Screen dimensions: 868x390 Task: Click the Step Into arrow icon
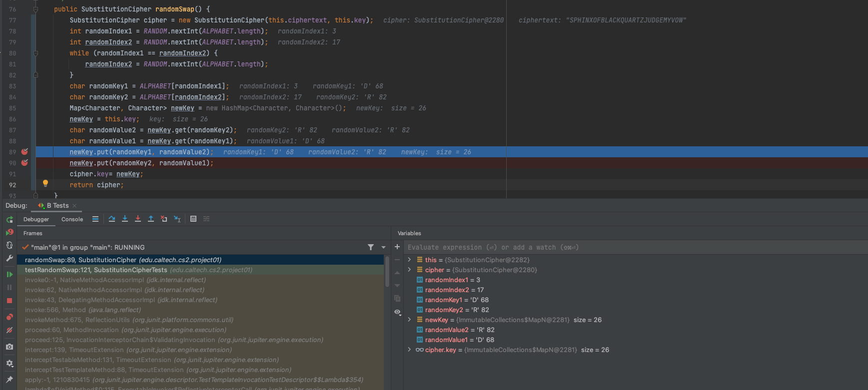point(125,219)
